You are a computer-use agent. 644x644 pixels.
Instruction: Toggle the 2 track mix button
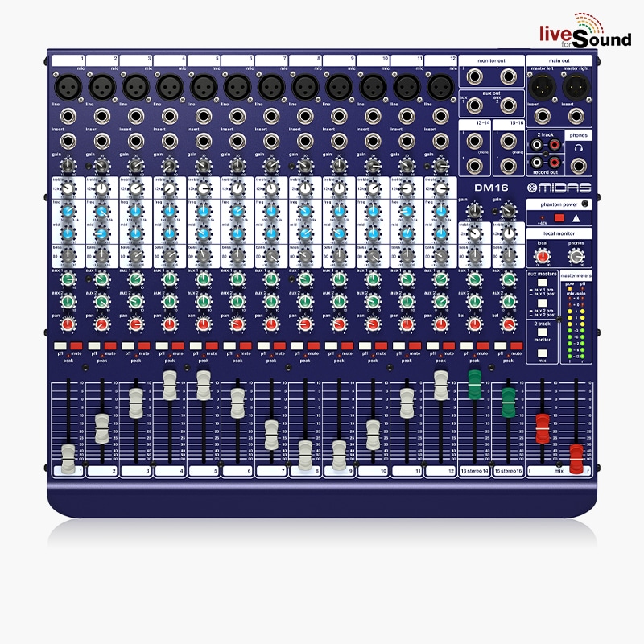[x=543, y=353]
